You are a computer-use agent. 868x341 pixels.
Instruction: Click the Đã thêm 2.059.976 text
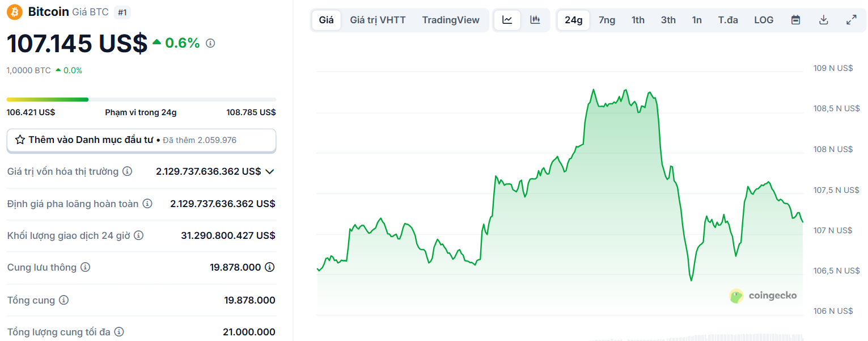[x=200, y=140]
